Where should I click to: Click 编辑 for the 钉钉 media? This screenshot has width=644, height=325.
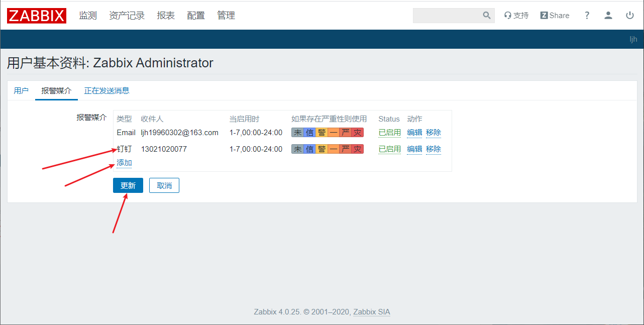pos(414,149)
